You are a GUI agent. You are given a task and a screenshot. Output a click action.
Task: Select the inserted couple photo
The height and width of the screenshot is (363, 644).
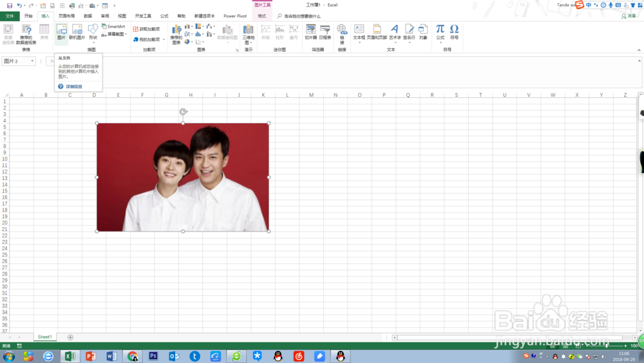pyautogui.click(x=183, y=177)
